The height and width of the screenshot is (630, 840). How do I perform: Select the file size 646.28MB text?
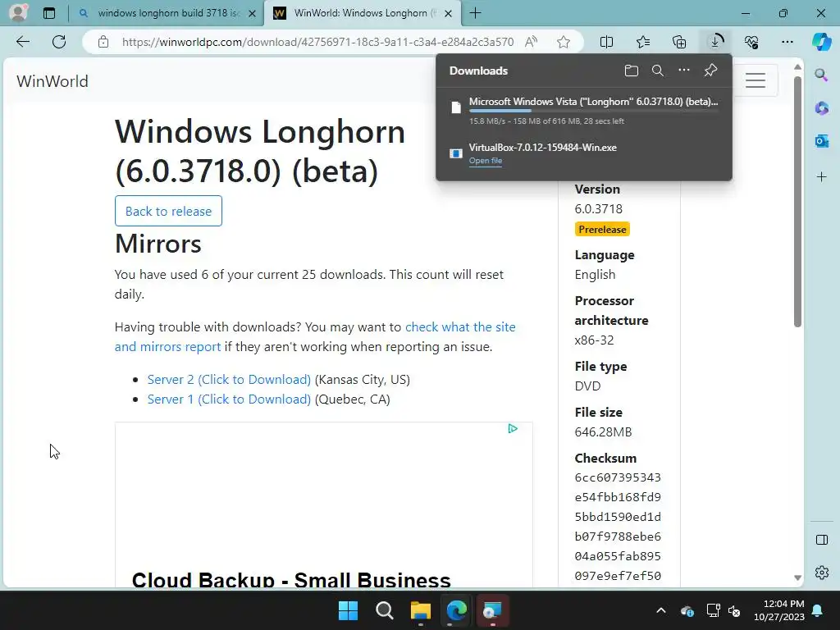point(603,431)
